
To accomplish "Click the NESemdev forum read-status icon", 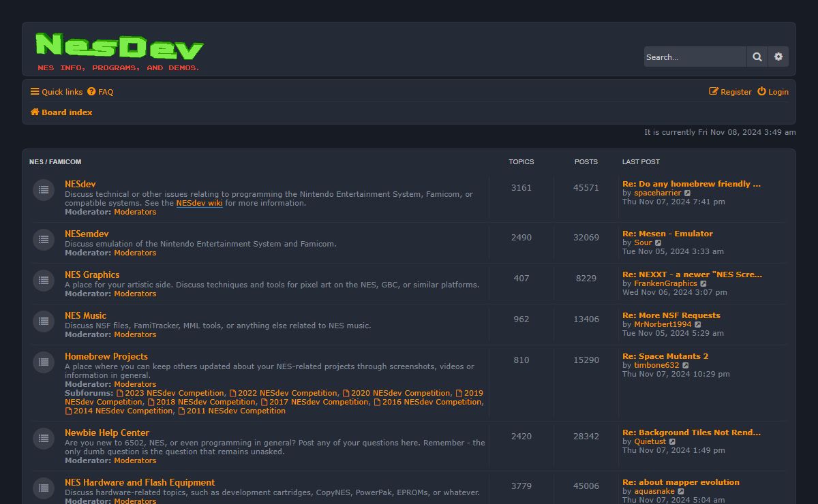I will [x=44, y=239].
